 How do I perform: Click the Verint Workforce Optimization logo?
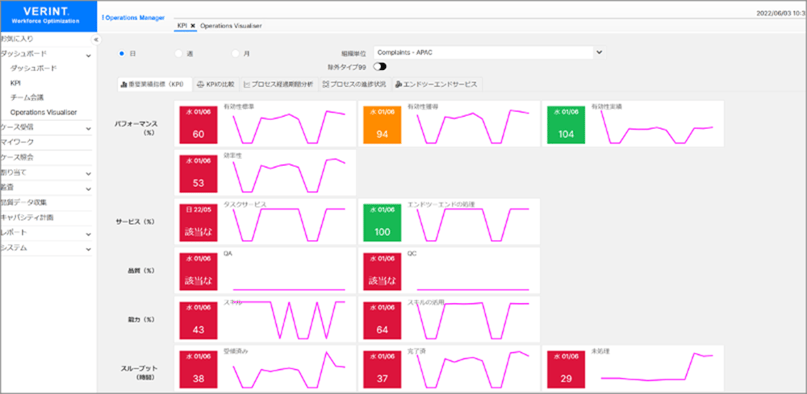(48, 15)
